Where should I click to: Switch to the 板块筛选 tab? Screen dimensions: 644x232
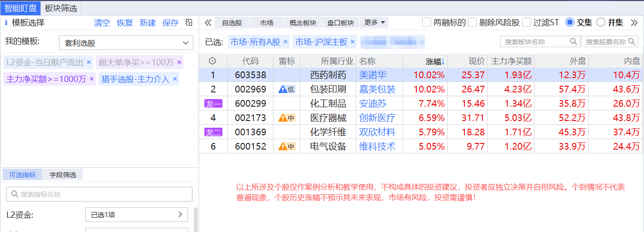point(60,8)
